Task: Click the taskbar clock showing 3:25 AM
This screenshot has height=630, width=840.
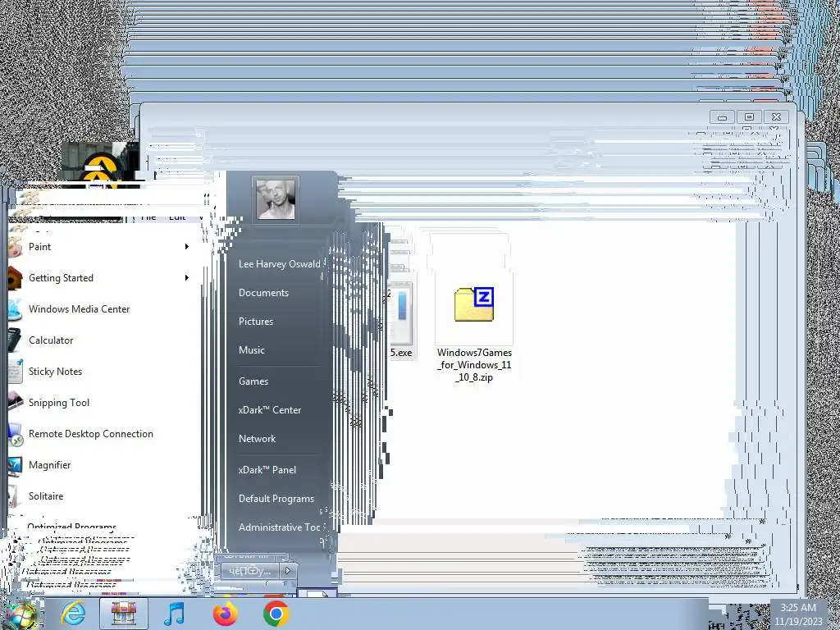Action: click(x=798, y=614)
